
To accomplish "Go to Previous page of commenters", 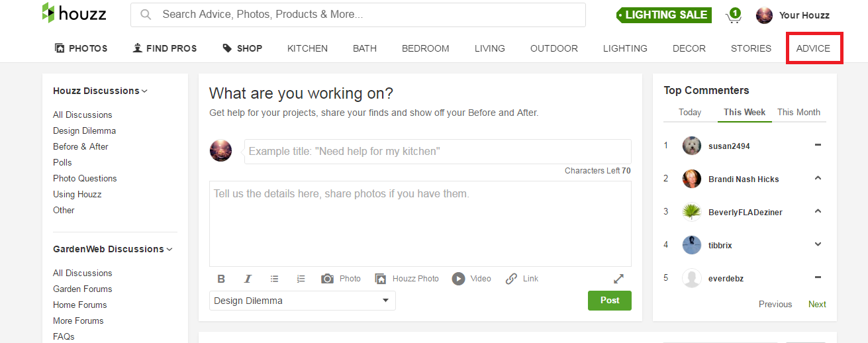I will tap(775, 304).
